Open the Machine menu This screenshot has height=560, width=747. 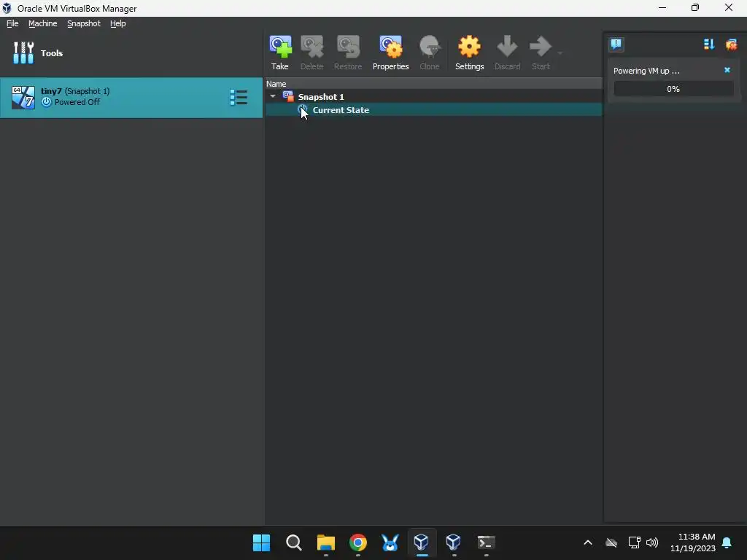[x=43, y=23]
